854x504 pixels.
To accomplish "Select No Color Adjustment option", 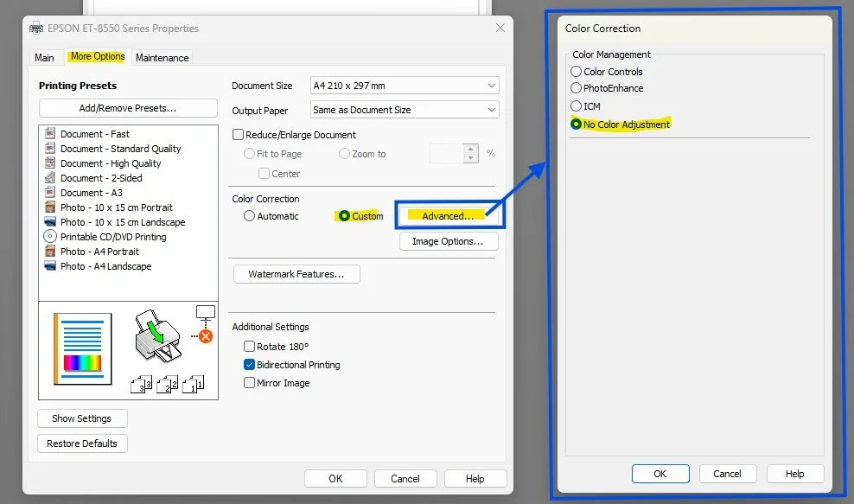I will (x=576, y=124).
